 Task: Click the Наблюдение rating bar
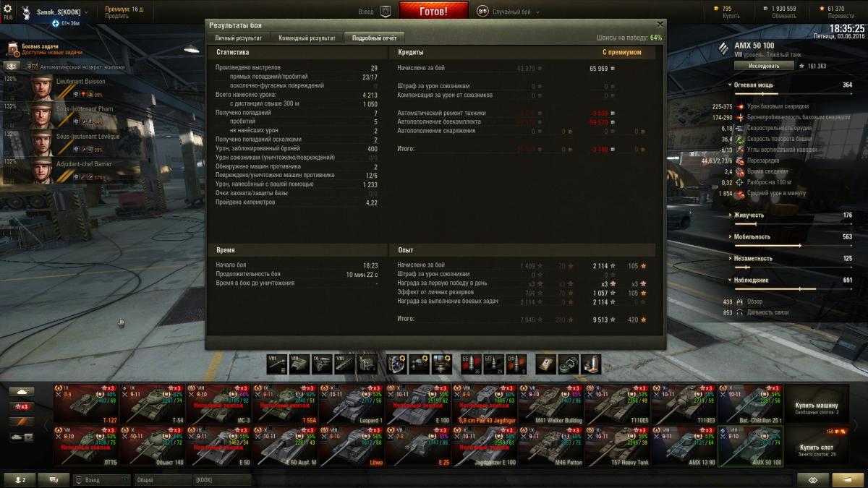click(793, 288)
